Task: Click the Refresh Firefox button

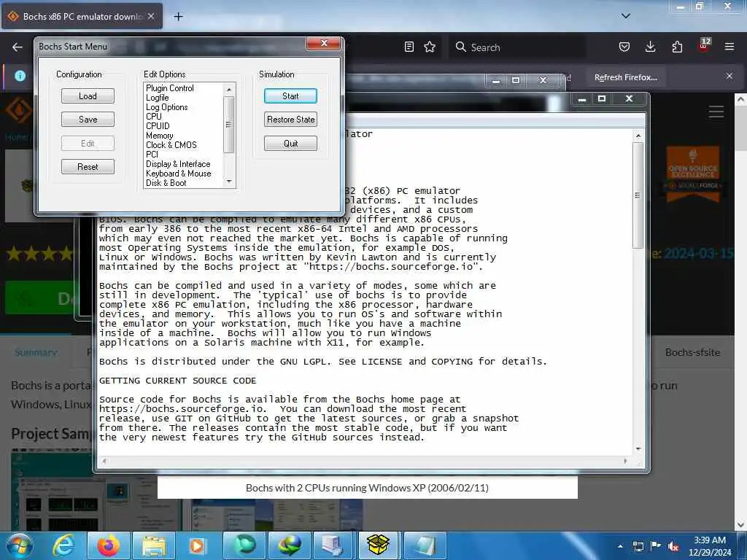Action: pos(625,77)
